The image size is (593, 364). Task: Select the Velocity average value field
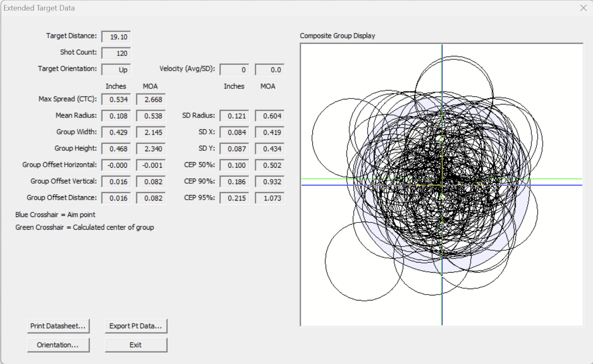[234, 70]
